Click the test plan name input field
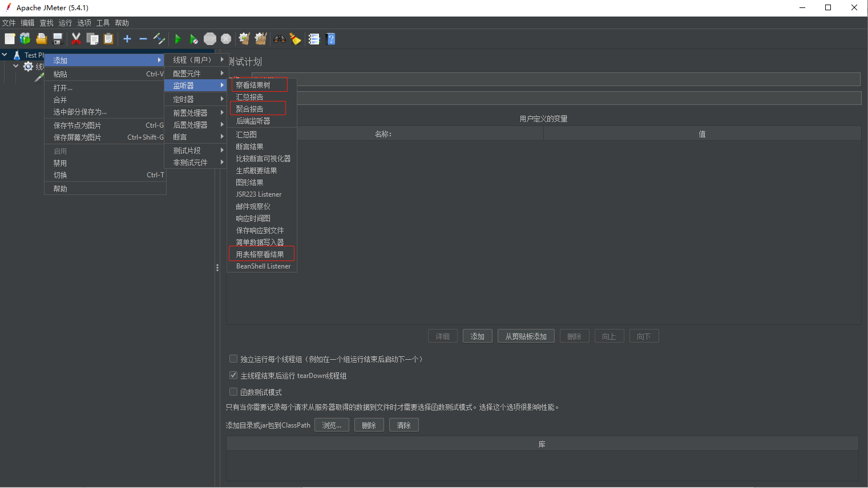Viewport: 868px width, 488px height. [556, 79]
